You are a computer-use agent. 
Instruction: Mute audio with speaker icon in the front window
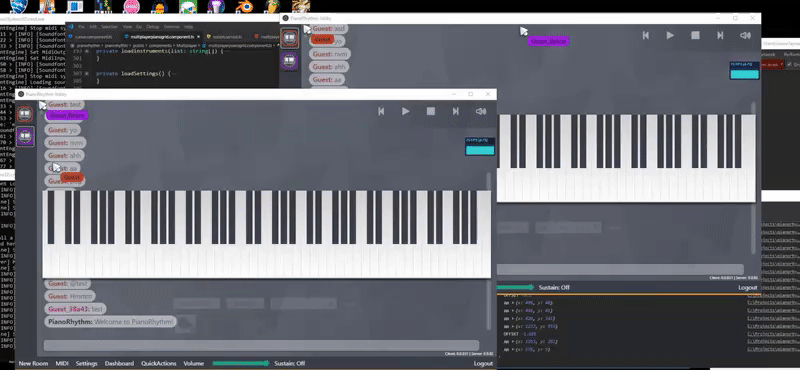[x=481, y=111]
